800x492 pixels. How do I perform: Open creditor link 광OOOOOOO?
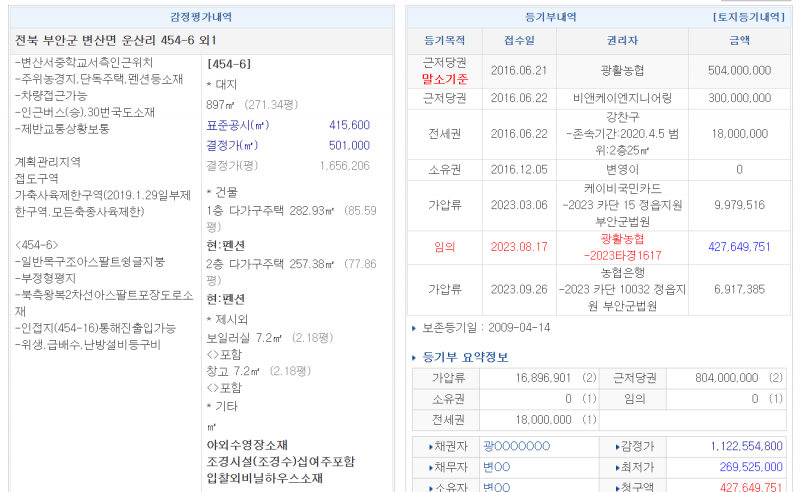516,446
